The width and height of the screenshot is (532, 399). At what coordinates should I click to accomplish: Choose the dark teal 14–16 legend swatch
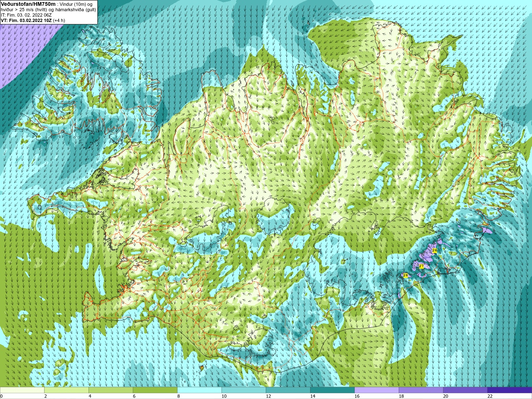[x=332, y=390]
